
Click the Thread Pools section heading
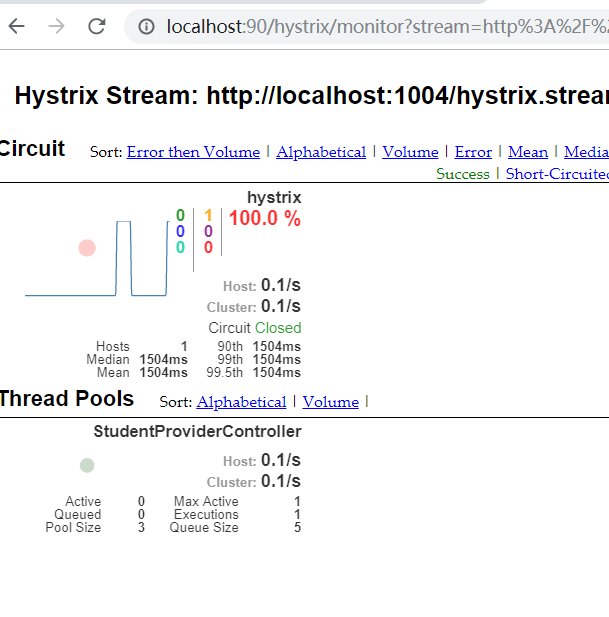click(x=67, y=398)
